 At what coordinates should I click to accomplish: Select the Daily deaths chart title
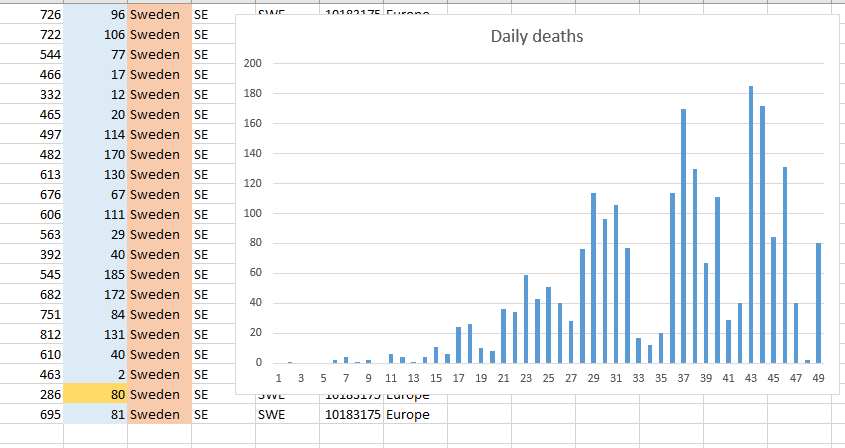pos(536,37)
